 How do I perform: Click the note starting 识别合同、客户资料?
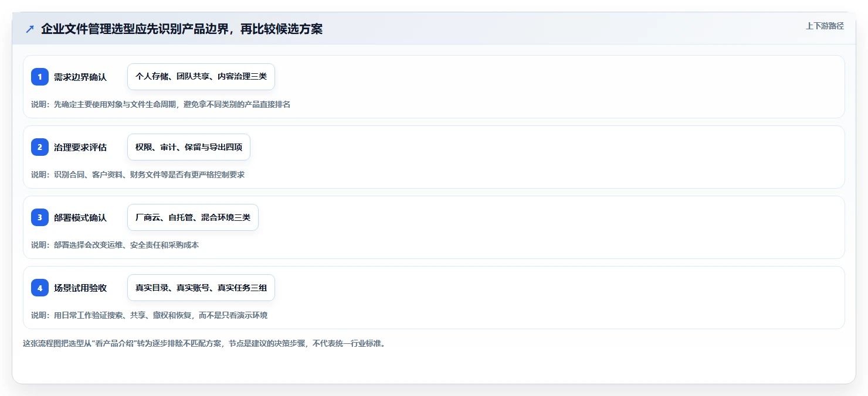coord(138,175)
